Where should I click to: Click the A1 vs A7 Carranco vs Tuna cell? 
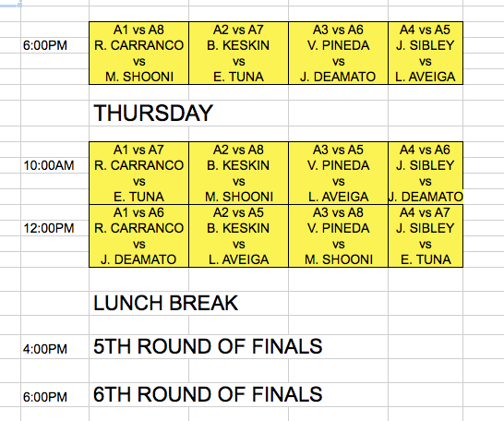tap(138, 174)
